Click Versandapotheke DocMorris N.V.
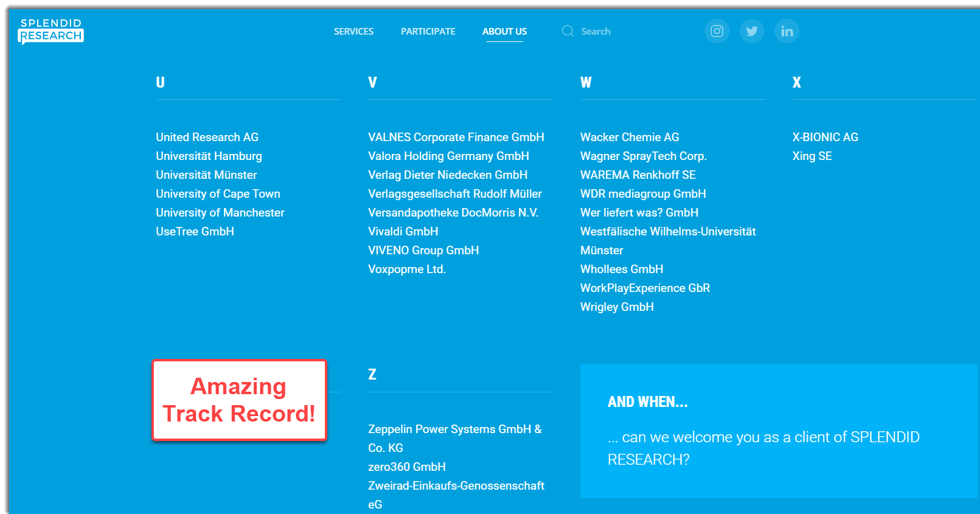This screenshot has width=980, height=514. [453, 213]
